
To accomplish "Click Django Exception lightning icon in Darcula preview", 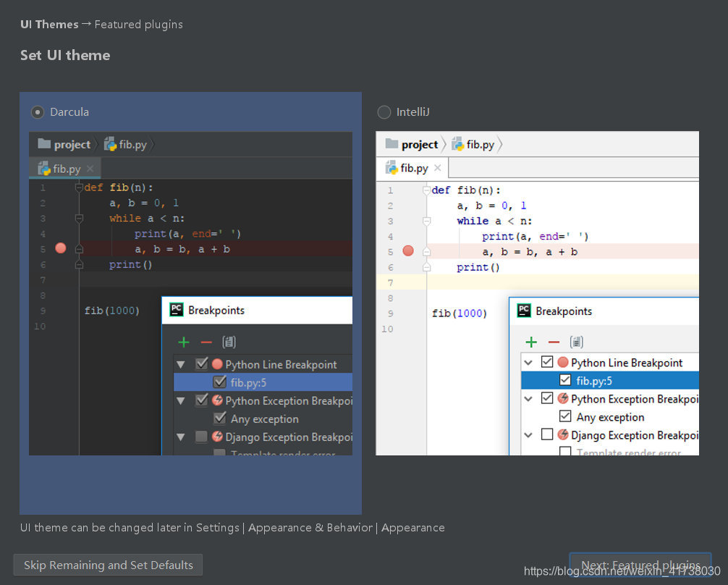I will pos(217,437).
